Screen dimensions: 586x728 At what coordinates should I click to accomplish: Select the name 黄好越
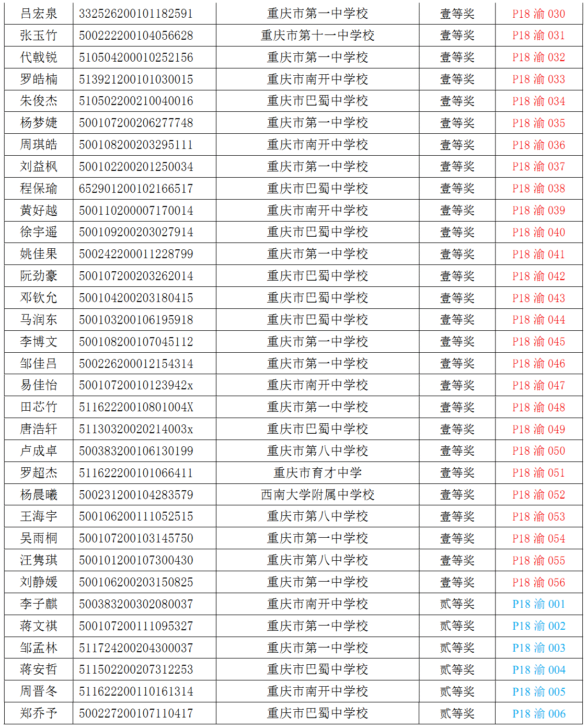point(39,211)
